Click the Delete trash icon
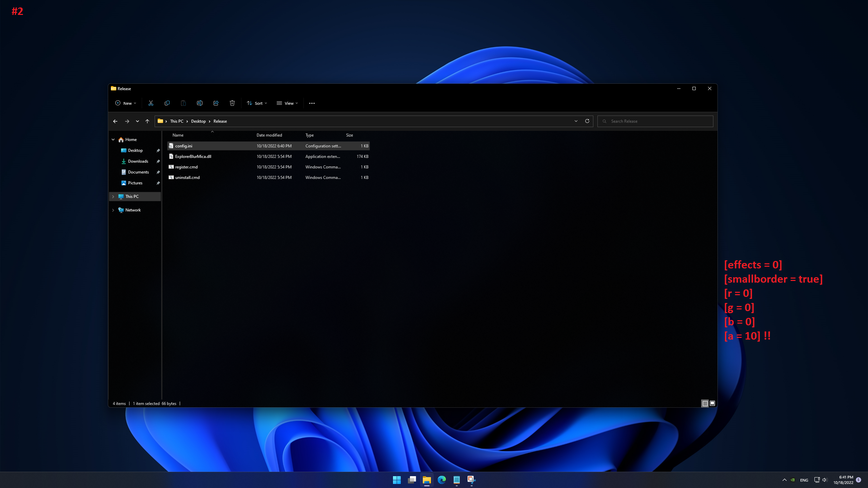The width and height of the screenshot is (868, 488). (x=232, y=103)
